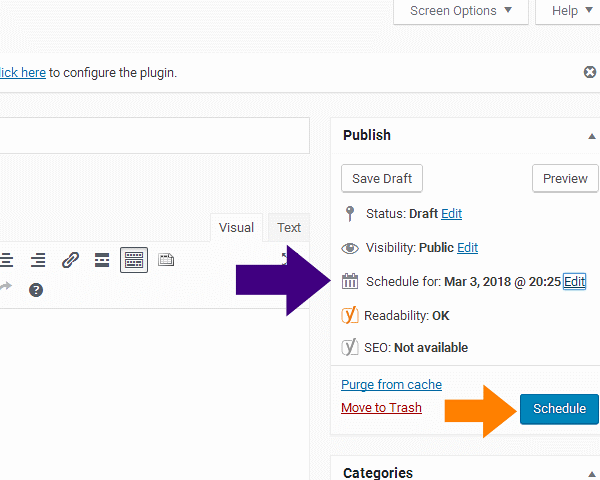Viewport: 600px width, 480px height.
Task: Click the align right toolbar icon
Action: pos(38,261)
